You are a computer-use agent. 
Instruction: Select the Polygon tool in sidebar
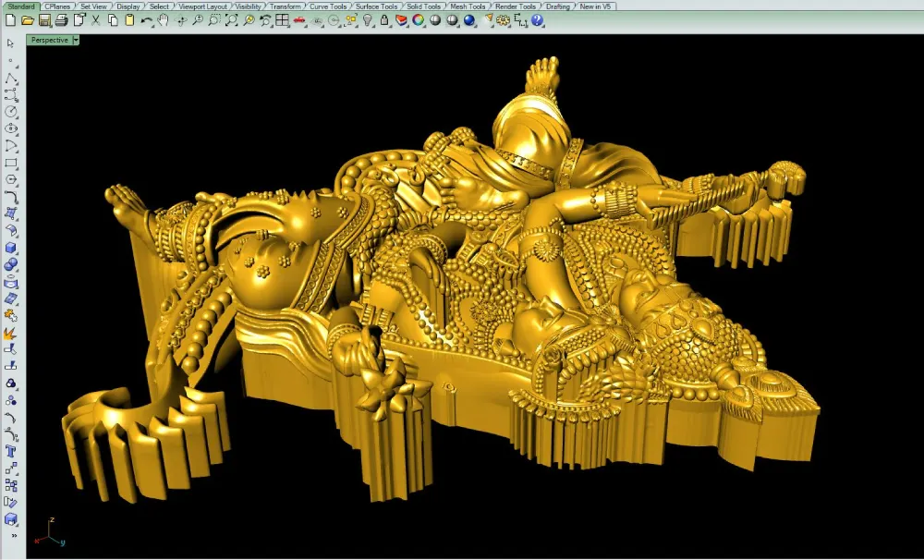[x=10, y=180]
